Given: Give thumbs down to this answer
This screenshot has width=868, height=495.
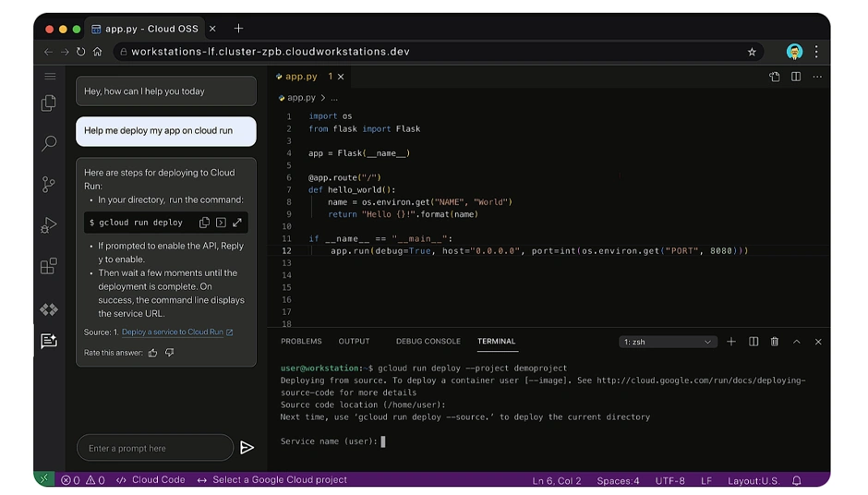Looking at the screenshot, I should (x=169, y=353).
